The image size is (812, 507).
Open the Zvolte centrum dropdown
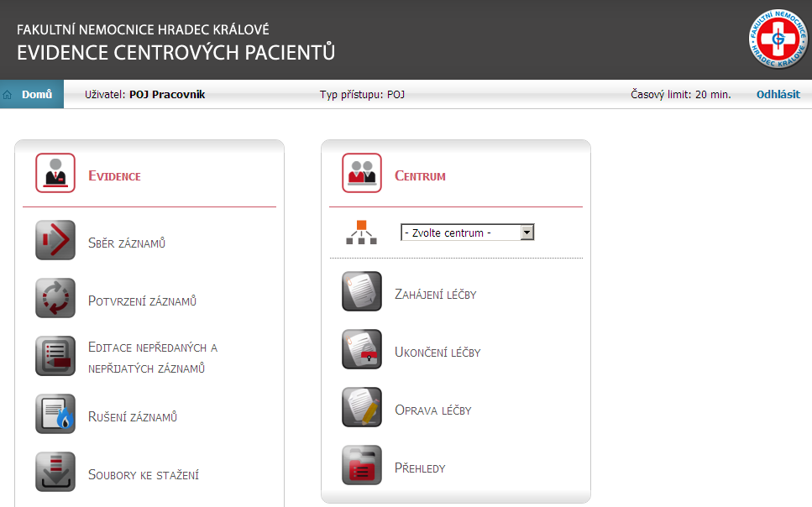pyautogui.click(x=467, y=233)
